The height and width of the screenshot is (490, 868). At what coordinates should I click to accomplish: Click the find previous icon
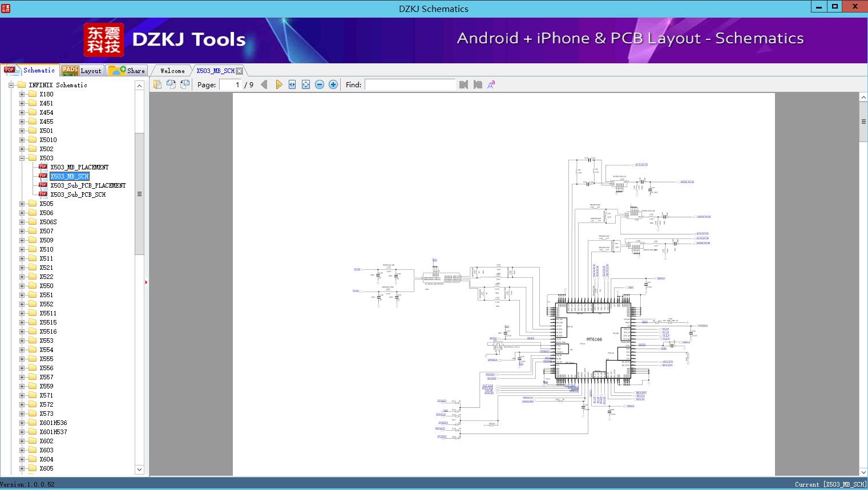click(463, 84)
